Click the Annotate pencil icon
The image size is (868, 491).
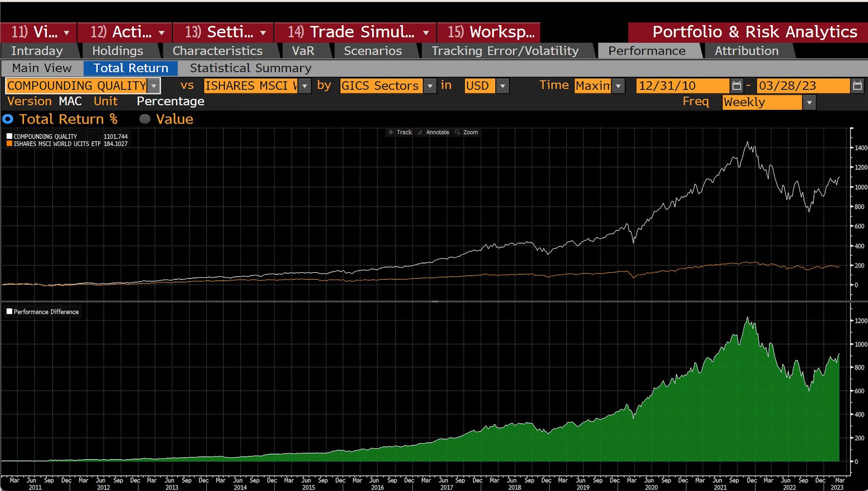(420, 132)
